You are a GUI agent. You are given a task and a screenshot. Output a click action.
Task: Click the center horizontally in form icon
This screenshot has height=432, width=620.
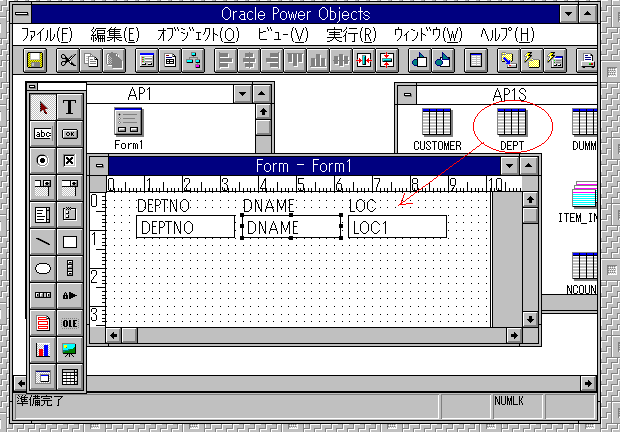364,60
